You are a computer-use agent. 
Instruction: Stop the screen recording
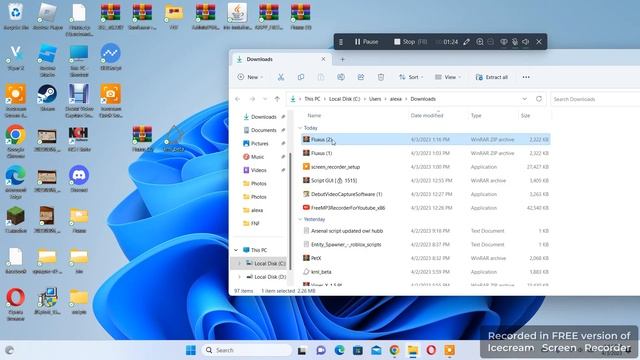coord(410,42)
